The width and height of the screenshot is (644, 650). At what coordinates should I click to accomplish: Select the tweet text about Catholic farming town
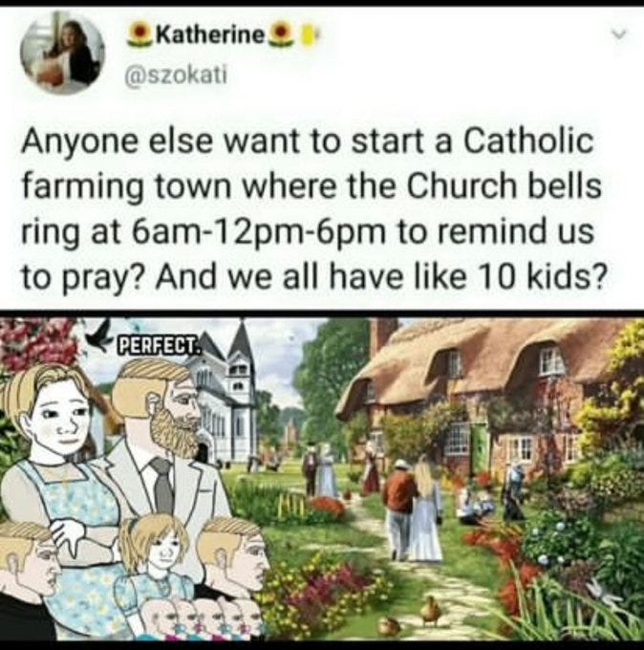click(x=311, y=208)
